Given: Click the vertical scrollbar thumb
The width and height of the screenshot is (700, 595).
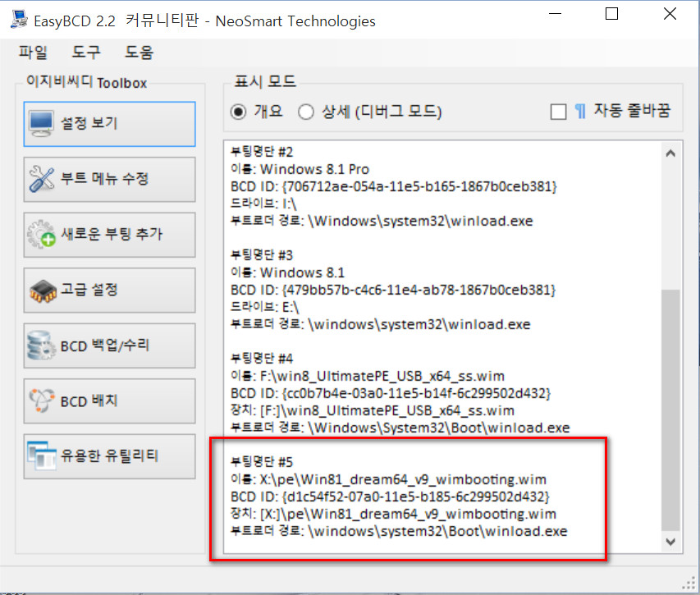Looking at the screenshot, I should coord(670,410).
